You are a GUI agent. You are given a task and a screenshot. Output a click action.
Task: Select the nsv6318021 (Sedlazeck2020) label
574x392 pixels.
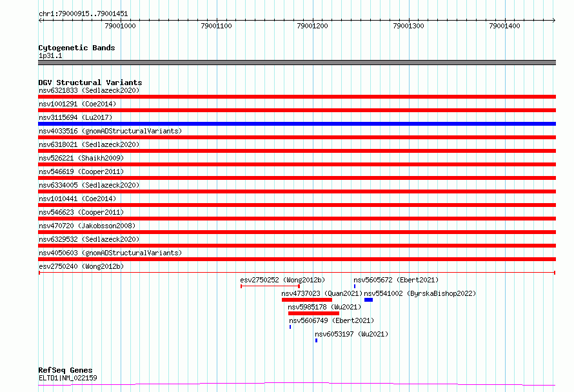click(89, 144)
